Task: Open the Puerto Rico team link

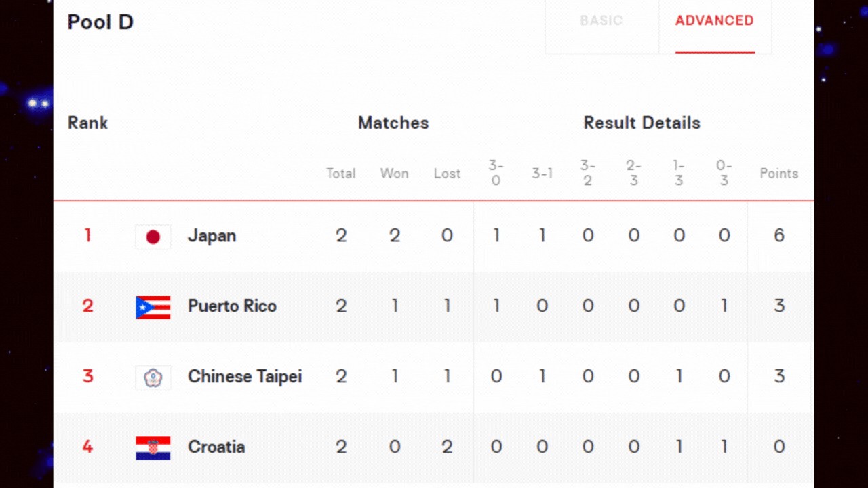Action: (233, 306)
